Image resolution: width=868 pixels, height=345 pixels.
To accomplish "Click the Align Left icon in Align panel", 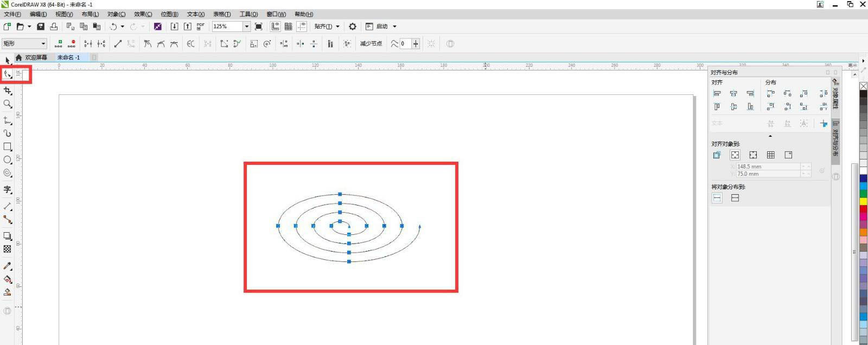I will coord(717,94).
